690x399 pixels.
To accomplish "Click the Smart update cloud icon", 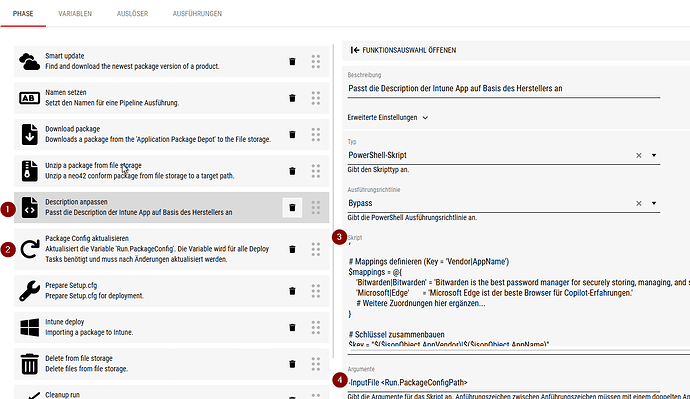I will click(x=29, y=62).
